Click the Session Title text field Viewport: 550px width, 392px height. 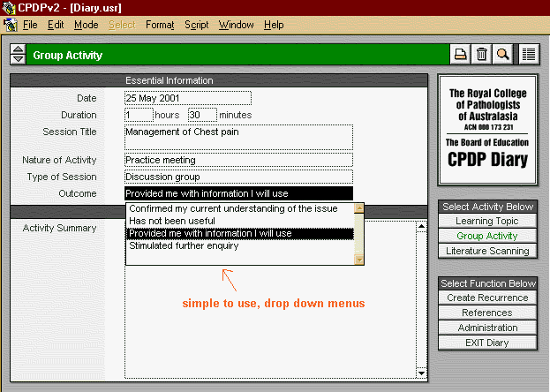tap(238, 137)
